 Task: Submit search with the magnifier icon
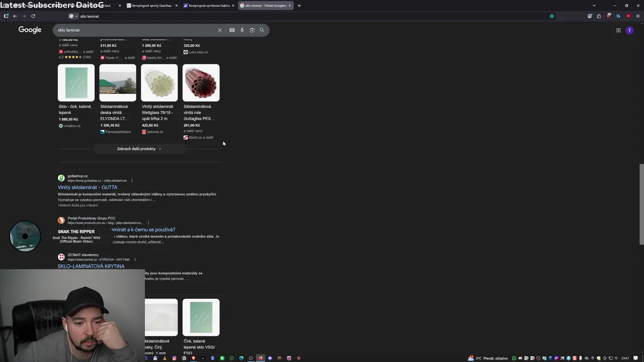[262, 30]
